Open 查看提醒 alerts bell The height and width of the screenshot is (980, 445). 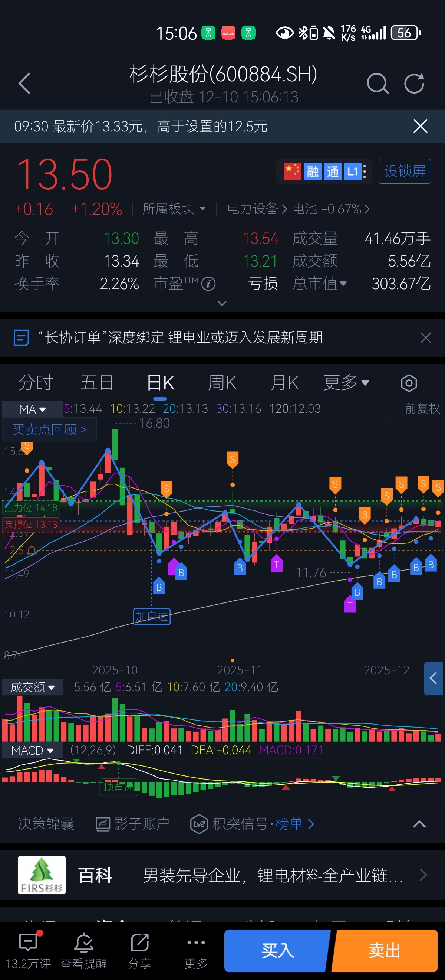click(83, 951)
